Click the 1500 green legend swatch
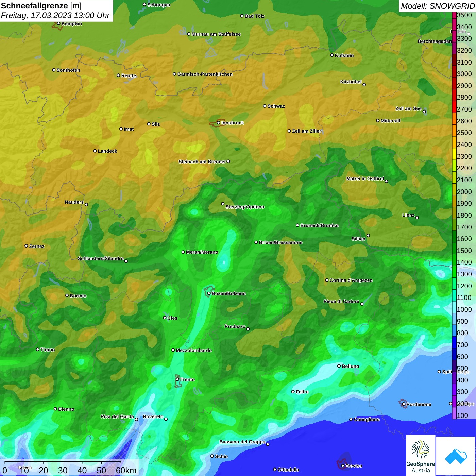This screenshot has width=476, height=476. [x=454, y=248]
